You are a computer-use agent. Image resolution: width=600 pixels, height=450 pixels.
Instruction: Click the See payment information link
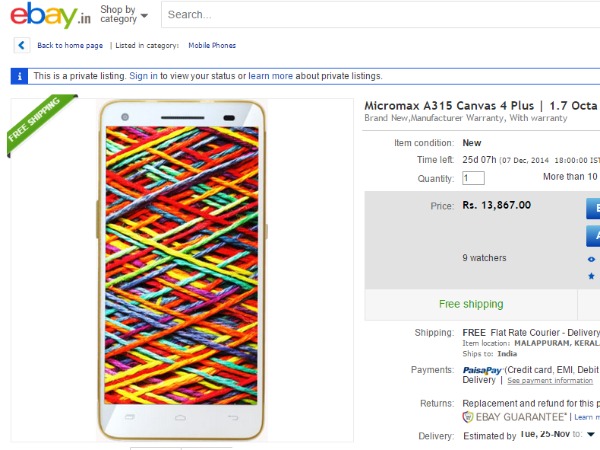[x=549, y=381]
